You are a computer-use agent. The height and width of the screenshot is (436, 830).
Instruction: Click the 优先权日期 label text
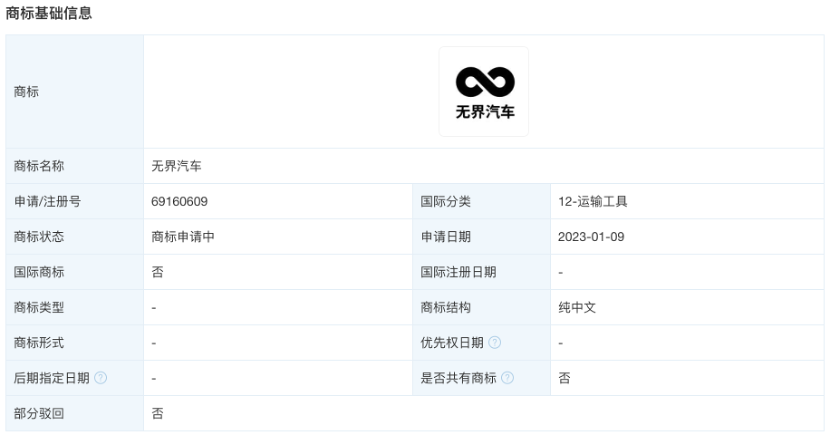(452, 343)
